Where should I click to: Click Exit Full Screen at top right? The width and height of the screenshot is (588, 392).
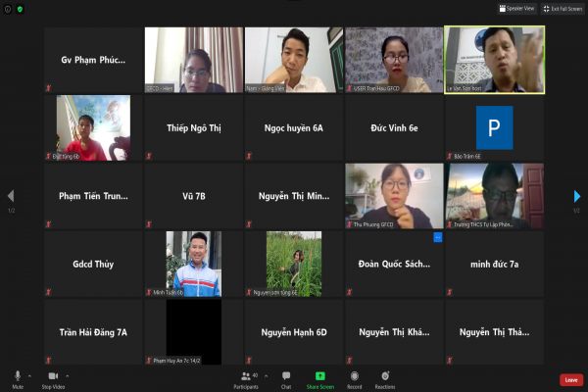click(562, 8)
